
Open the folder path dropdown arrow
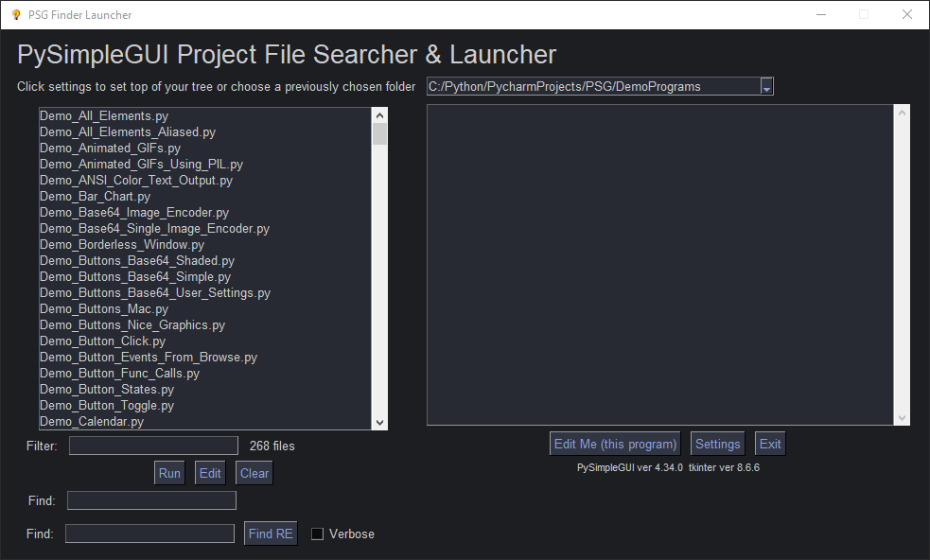point(766,87)
